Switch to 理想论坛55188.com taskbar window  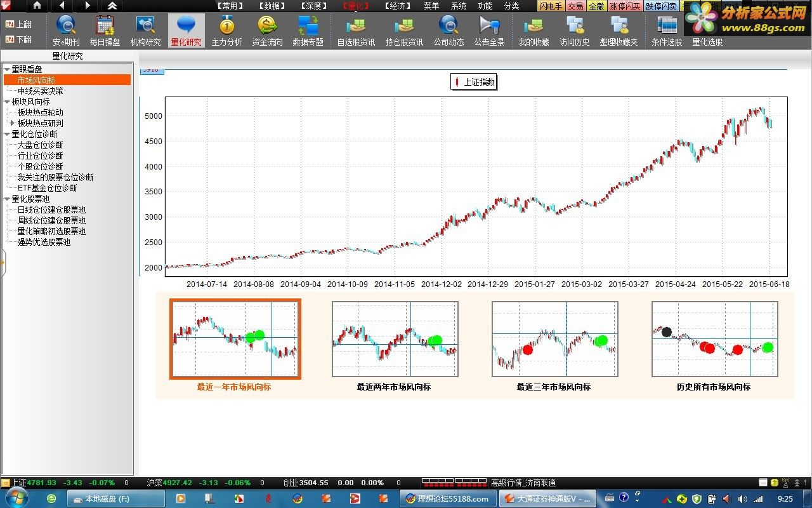pyautogui.click(x=448, y=498)
